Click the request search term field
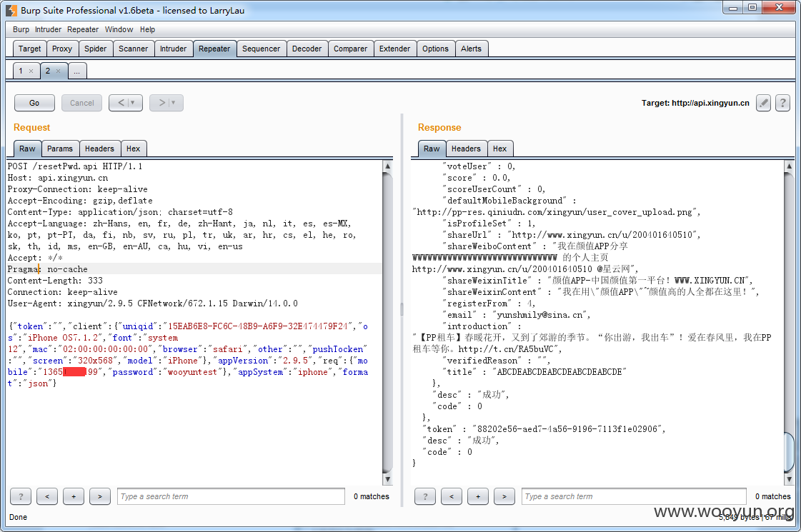The image size is (801, 532). (x=231, y=496)
